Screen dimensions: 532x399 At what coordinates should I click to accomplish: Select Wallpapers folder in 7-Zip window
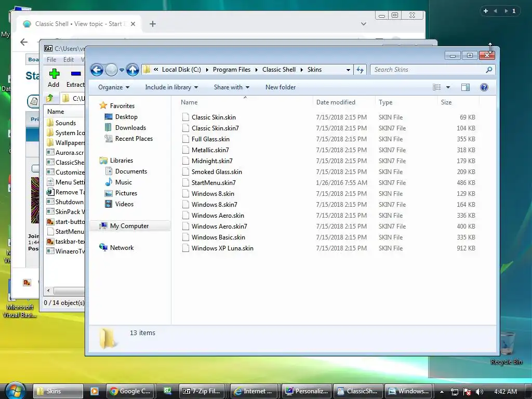click(x=65, y=142)
